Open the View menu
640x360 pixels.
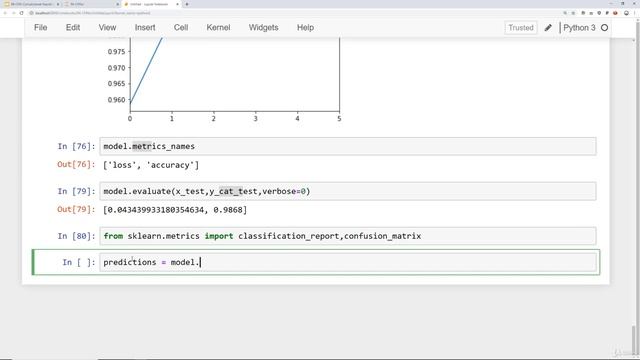107,27
